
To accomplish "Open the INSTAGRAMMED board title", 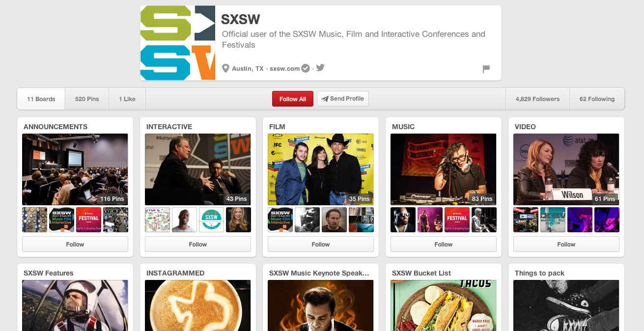I will coord(175,273).
